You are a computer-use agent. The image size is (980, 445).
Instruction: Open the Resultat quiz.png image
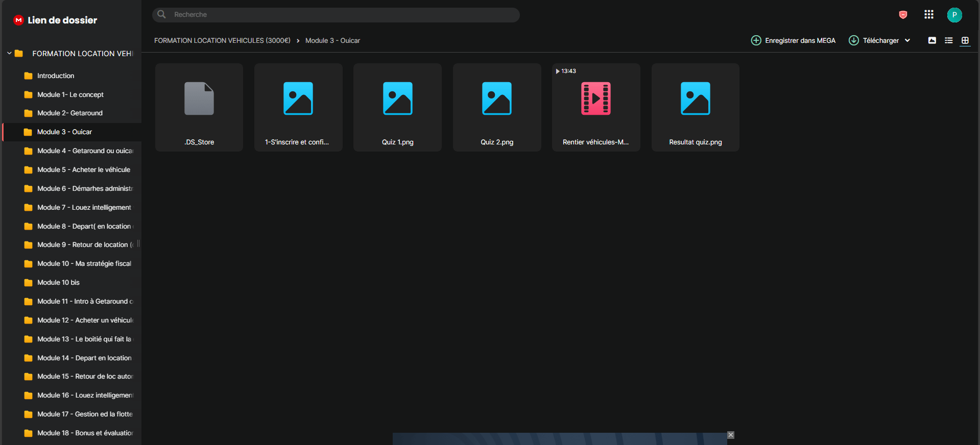point(696,107)
